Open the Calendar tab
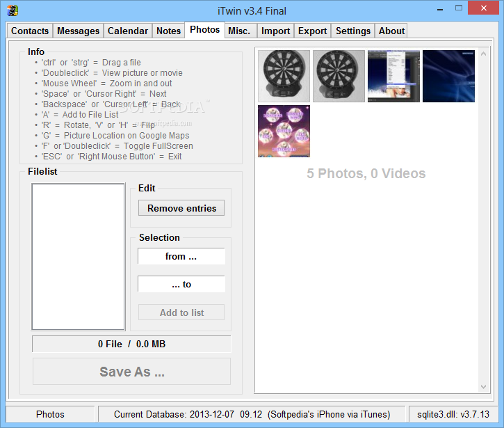The height and width of the screenshot is (428, 504). click(128, 31)
